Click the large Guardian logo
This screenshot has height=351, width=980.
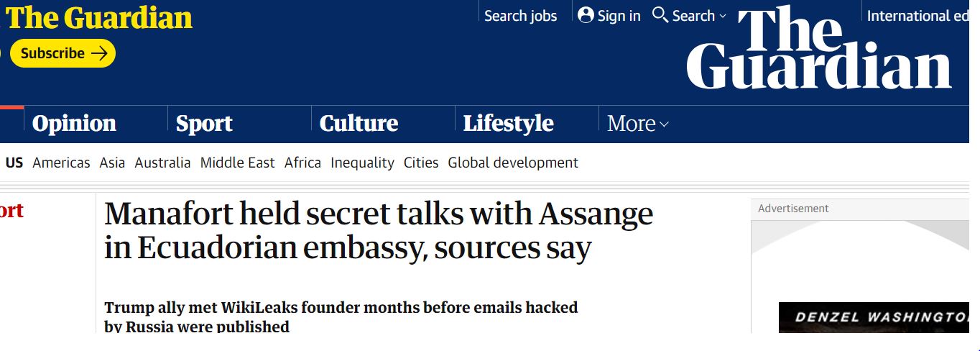pyautogui.click(x=819, y=49)
